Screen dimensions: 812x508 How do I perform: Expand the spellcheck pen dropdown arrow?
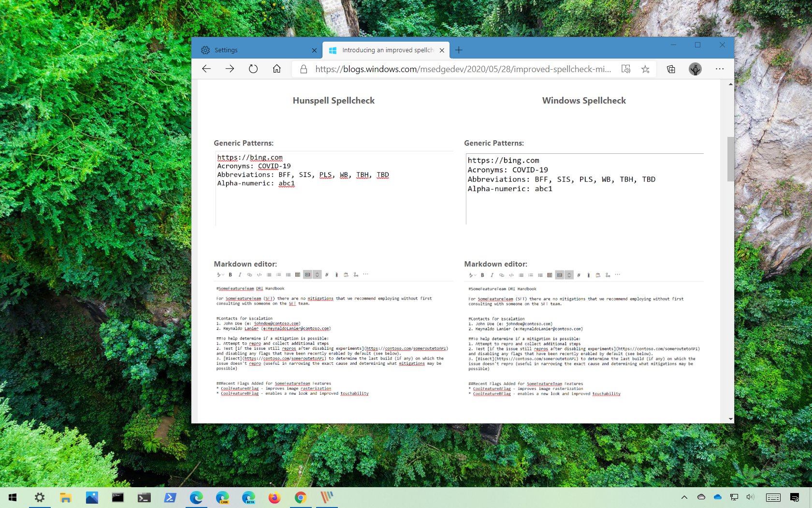click(223, 275)
